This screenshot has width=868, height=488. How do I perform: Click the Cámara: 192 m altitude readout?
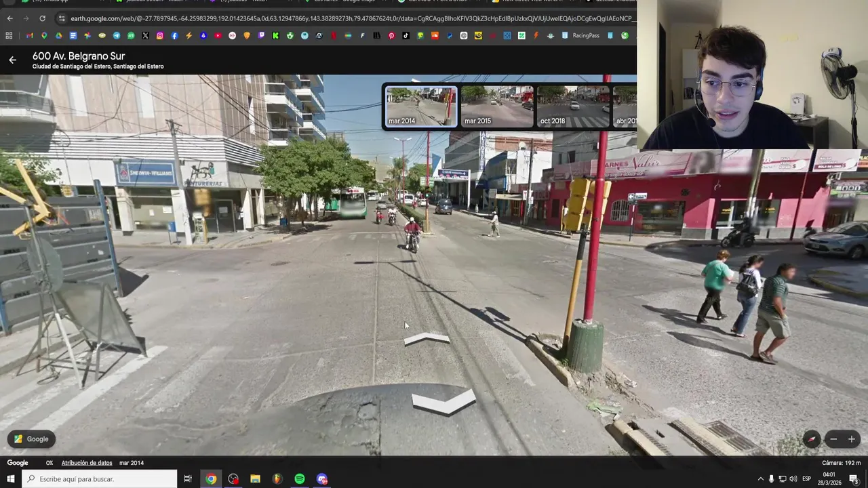point(841,463)
